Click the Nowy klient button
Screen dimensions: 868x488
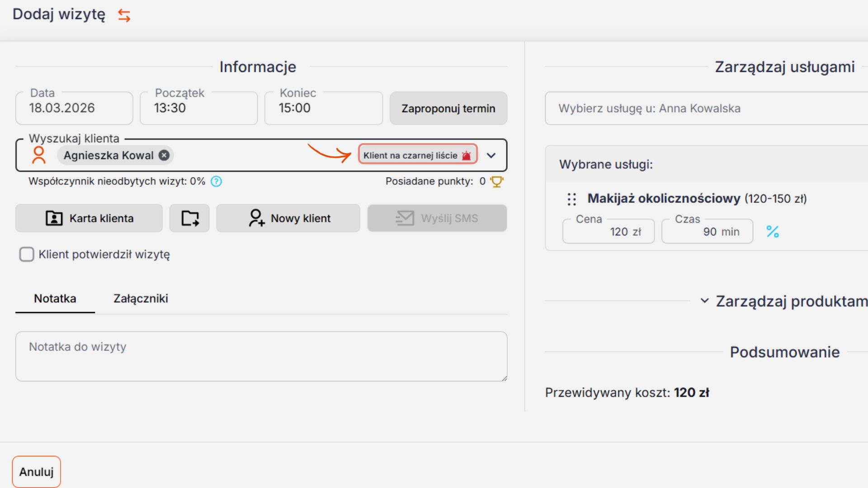tap(288, 218)
